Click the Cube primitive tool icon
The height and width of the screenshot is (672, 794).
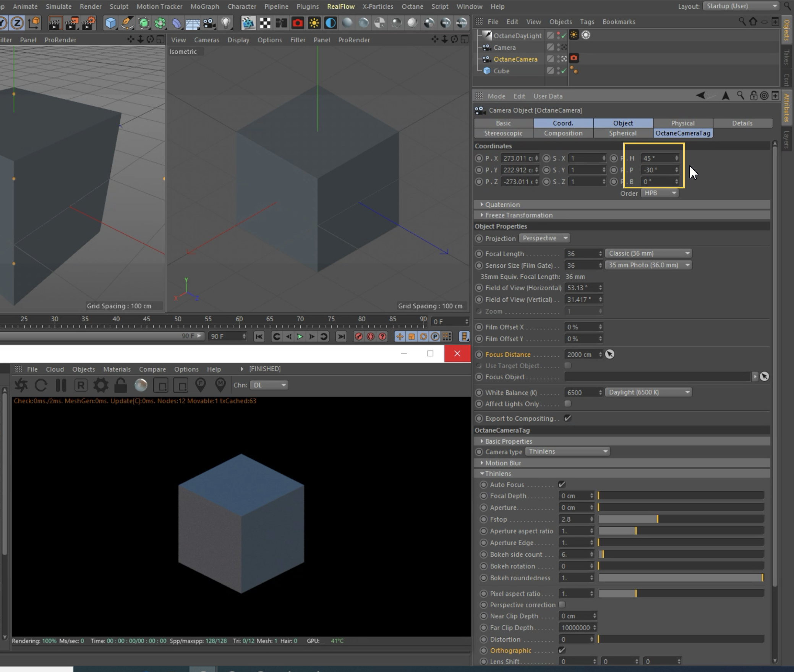coord(110,23)
